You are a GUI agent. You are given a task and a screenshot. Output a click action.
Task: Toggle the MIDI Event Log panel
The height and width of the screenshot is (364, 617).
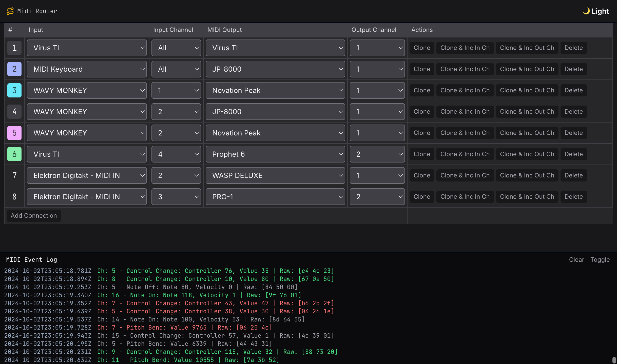coord(600,260)
